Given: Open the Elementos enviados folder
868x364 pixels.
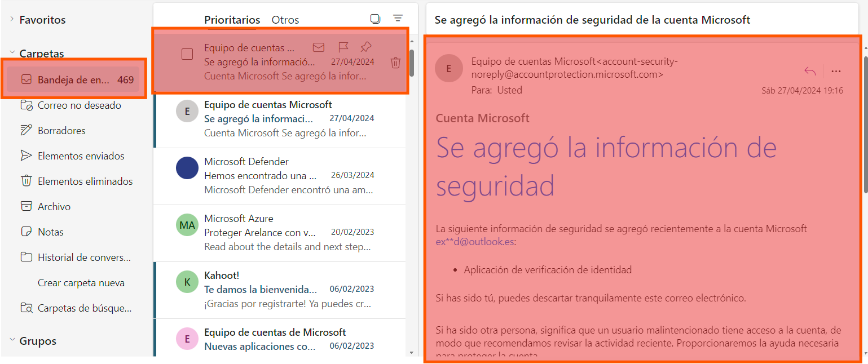Looking at the screenshot, I should click(73, 156).
